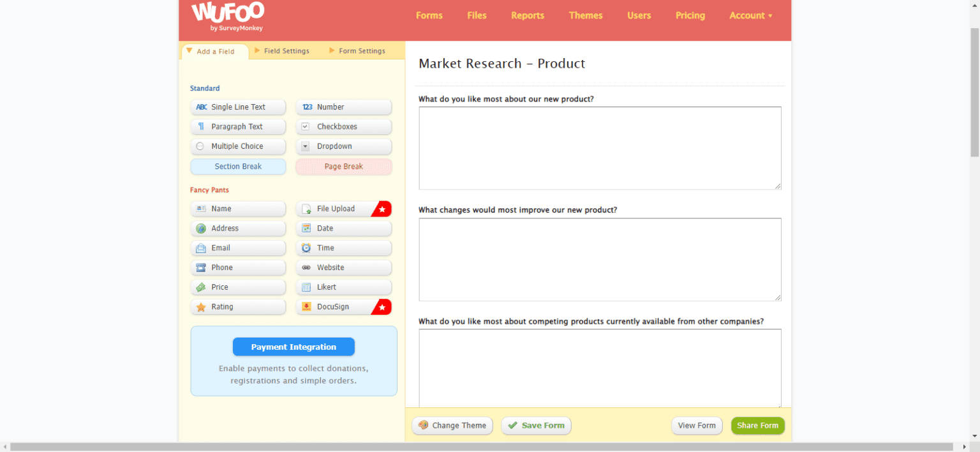Add the Address globe field
980x452 pixels.
coord(238,229)
